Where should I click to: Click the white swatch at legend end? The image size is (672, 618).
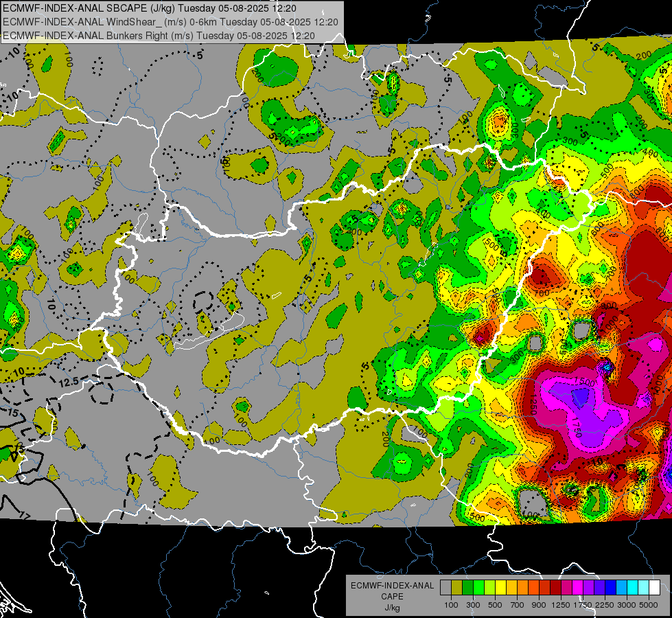point(654,587)
